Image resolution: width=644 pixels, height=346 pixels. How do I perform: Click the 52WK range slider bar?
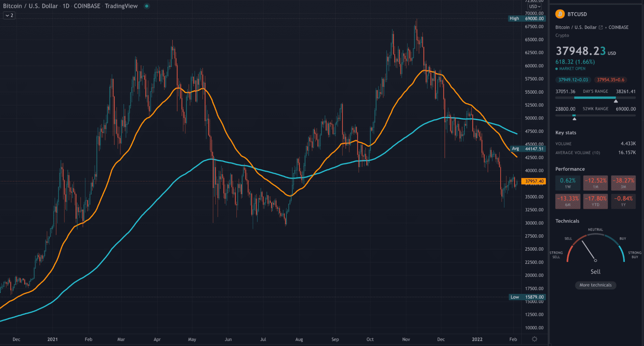point(595,115)
